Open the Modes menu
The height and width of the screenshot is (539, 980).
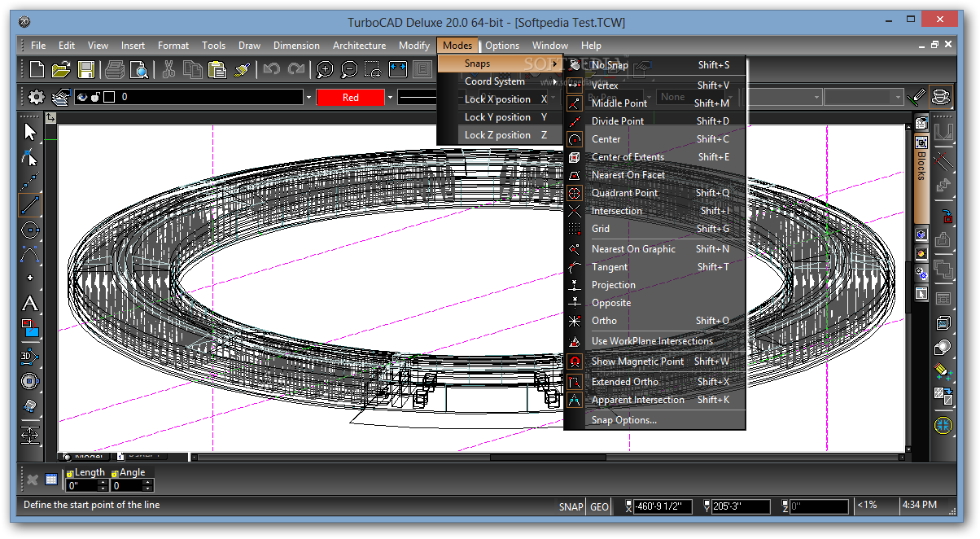(x=457, y=46)
